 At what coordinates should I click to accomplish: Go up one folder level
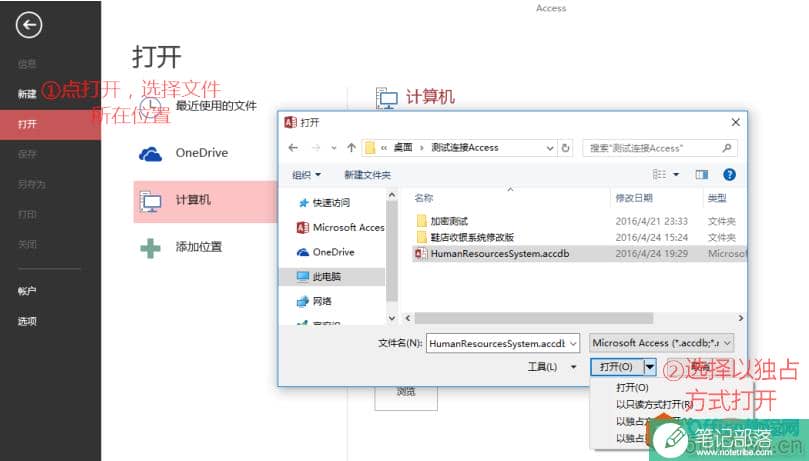pos(351,148)
